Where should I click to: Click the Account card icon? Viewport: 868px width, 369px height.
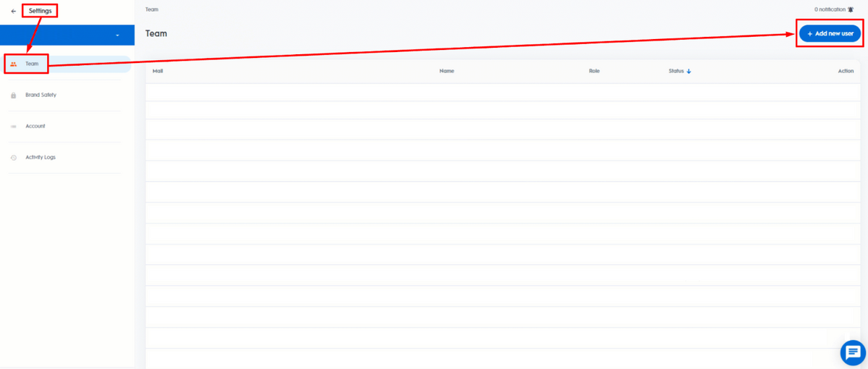pos(14,126)
